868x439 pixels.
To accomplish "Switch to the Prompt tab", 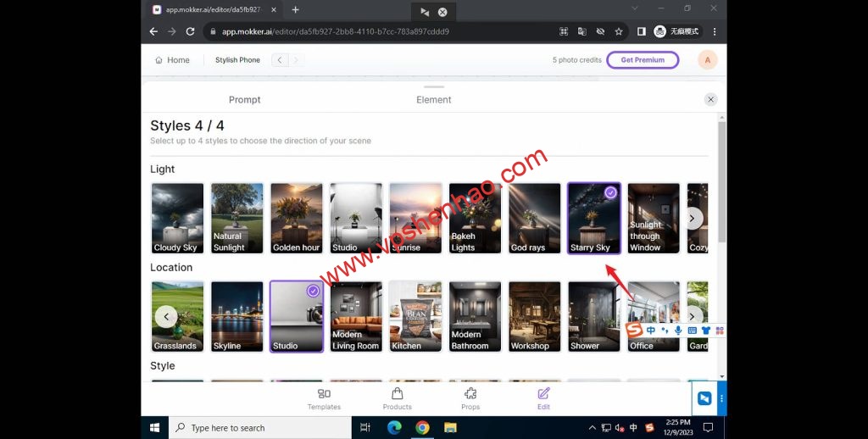I will 245,100.
